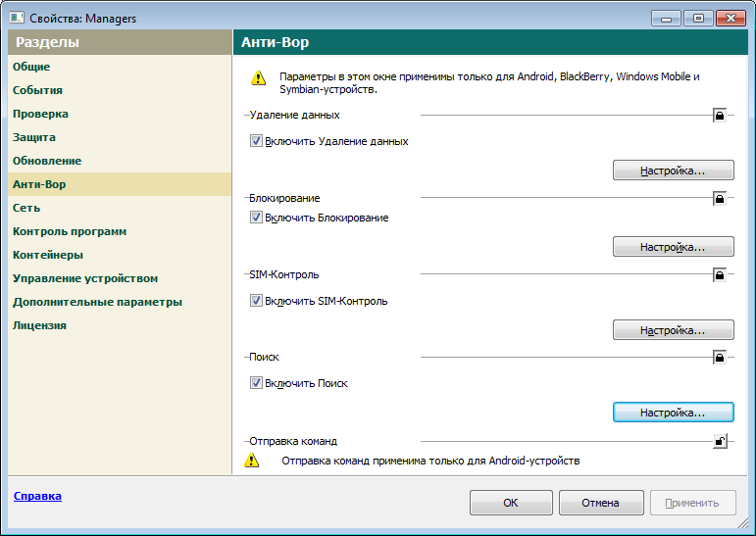Toggle the Блокирование section lock icon
This screenshot has width=756, height=536.
click(x=720, y=199)
